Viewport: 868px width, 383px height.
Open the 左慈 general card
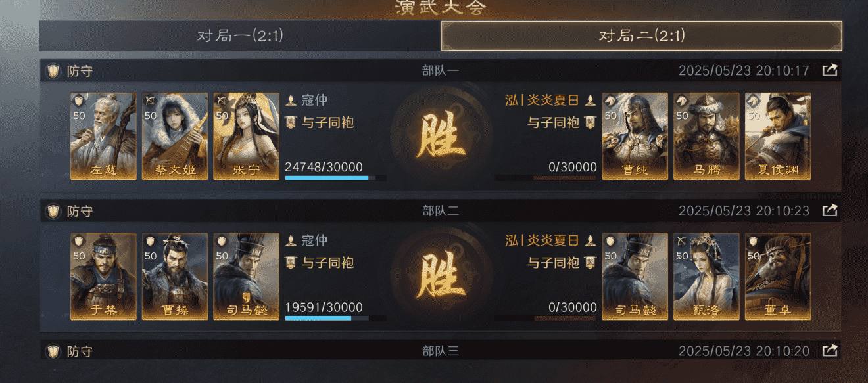[104, 136]
